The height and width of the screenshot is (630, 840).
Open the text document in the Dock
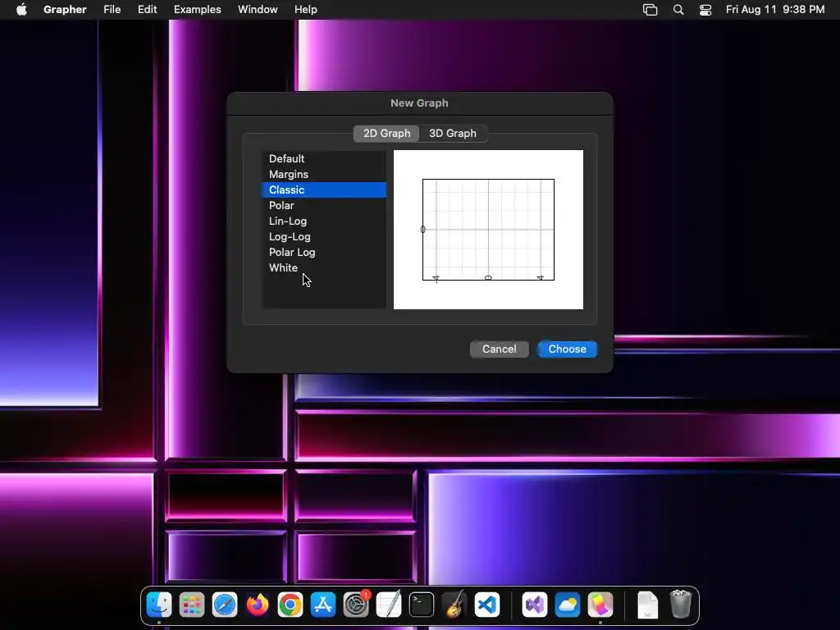[x=648, y=605]
